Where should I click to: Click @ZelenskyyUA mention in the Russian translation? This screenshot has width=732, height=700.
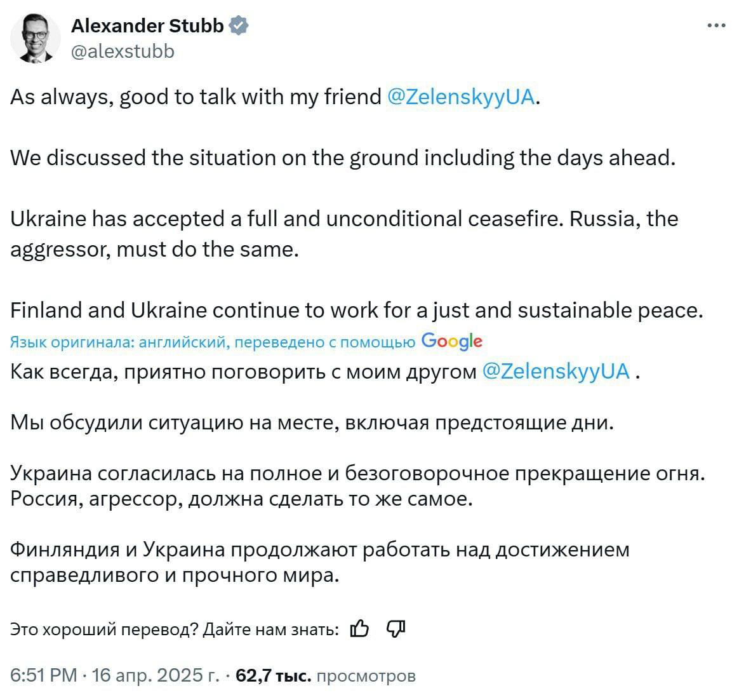pos(556,371)
